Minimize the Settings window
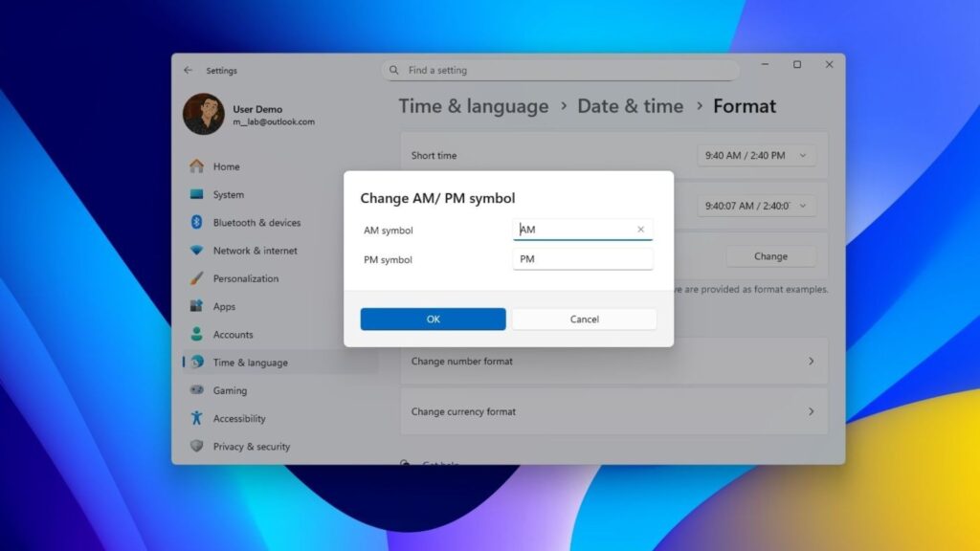This screenshot has width=980, height=551. pyautogui.click(x=765, y=64)
